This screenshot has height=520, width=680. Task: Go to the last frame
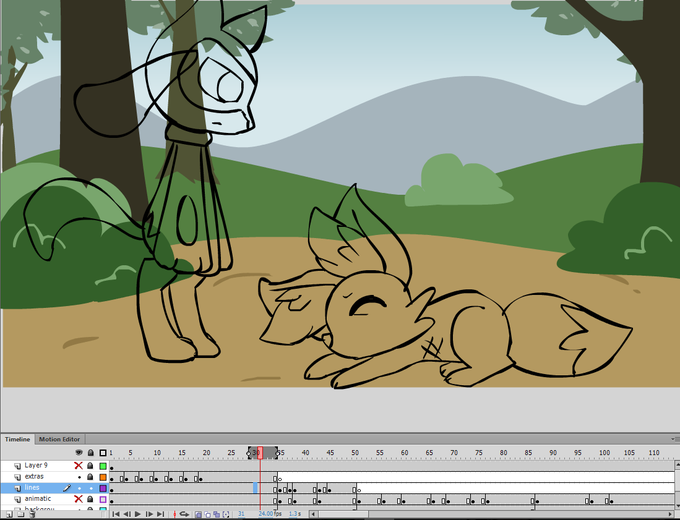point(160,514)
